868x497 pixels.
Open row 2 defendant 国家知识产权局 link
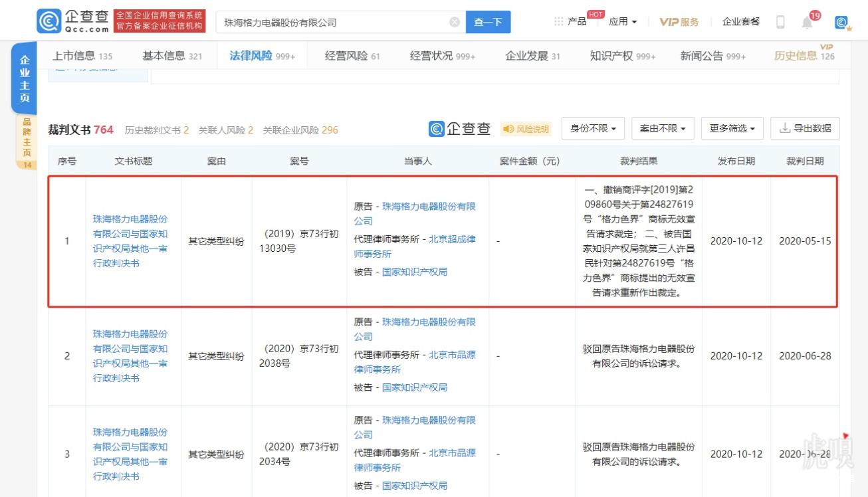tap(415, 387)
